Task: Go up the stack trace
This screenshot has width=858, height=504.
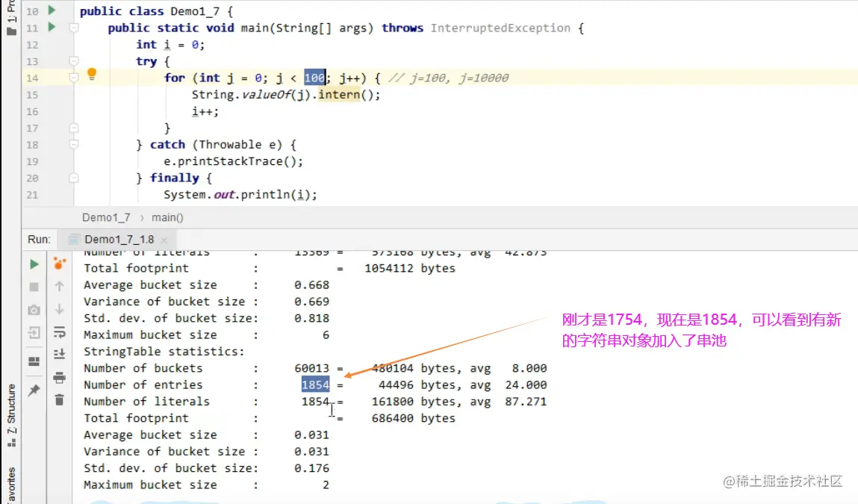Action: [59, 286]
